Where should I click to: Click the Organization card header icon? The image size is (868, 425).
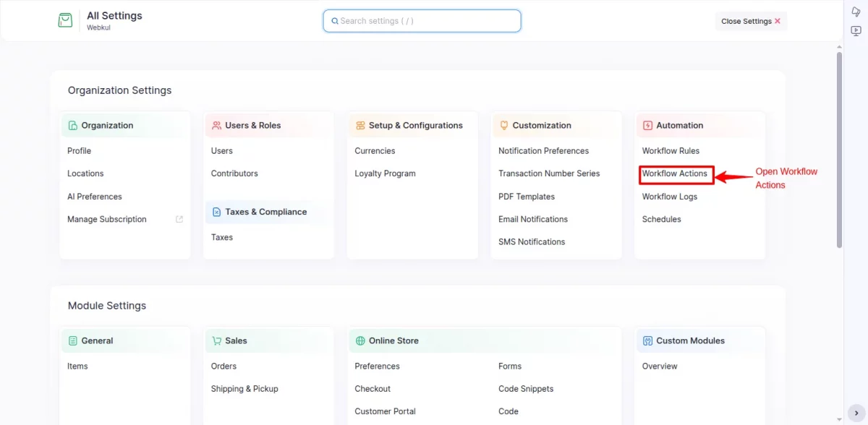click(72, 126)
